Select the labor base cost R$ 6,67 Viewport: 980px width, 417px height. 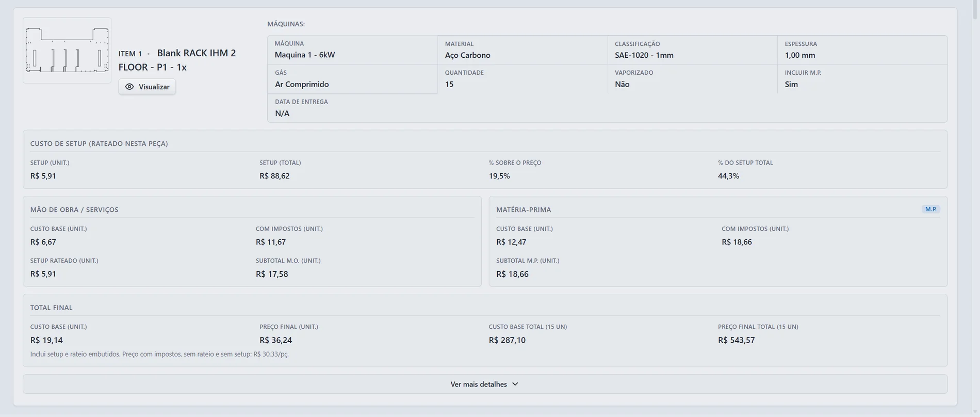(x=43, y=242)
